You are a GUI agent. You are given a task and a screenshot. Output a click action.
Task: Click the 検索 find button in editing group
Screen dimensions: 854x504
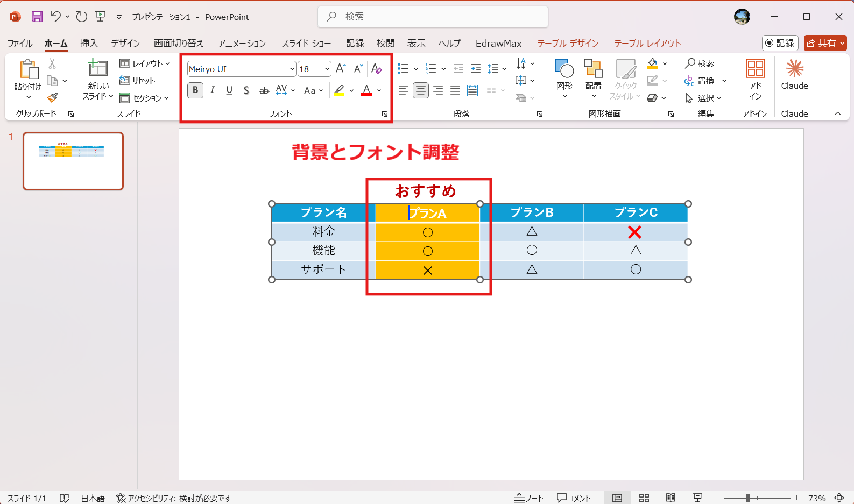pos(700,63)
